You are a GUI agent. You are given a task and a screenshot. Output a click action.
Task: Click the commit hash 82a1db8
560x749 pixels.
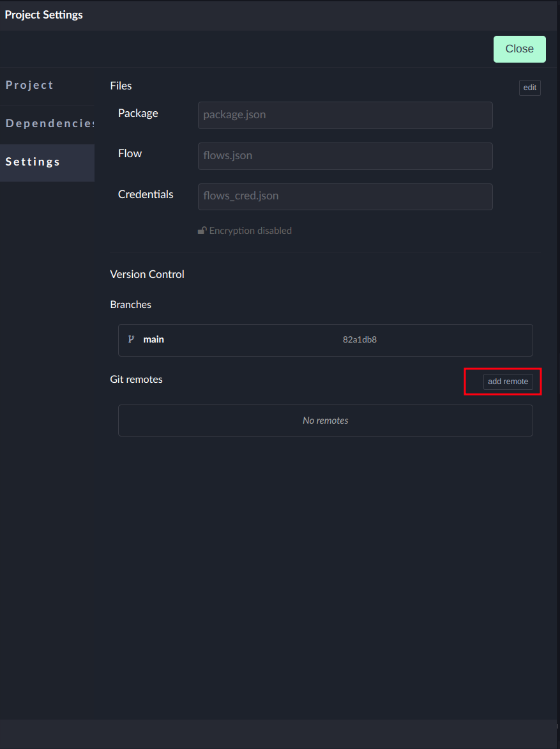[359, 339]
